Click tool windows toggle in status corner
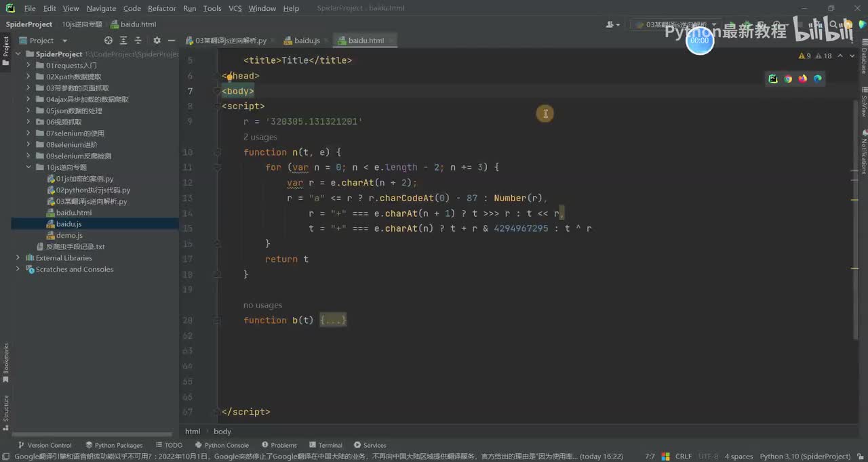868x462 pixels. click(5, 457)
